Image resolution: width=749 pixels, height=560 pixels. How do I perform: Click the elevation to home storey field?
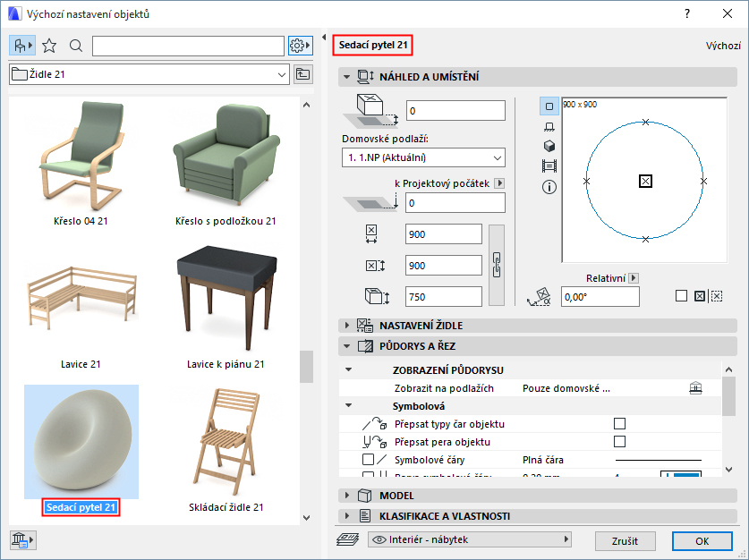click(455, 111)
